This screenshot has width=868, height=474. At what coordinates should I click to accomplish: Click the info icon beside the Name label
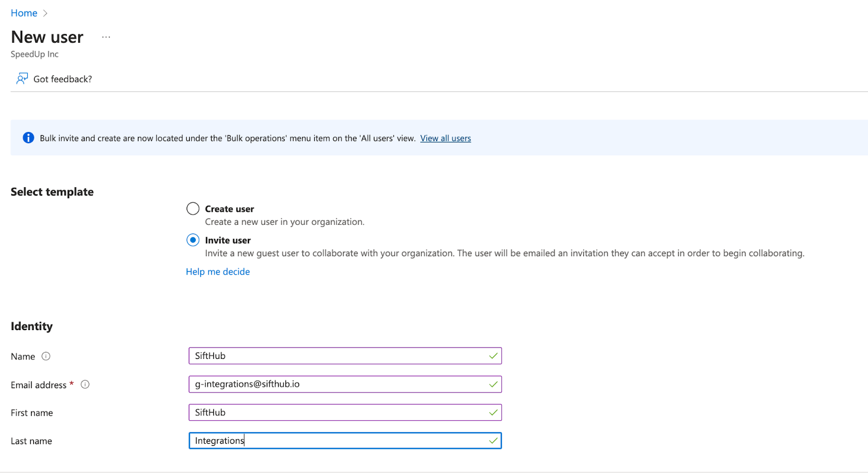[x=46, y=356]
